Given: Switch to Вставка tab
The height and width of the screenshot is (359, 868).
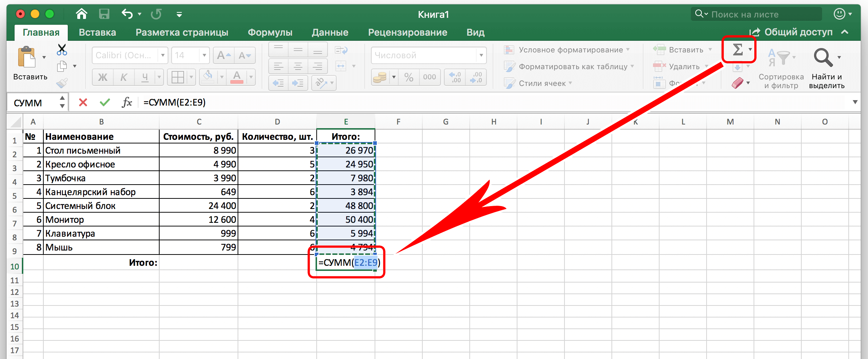Looking at the screenshot, I should pos(97,32).
